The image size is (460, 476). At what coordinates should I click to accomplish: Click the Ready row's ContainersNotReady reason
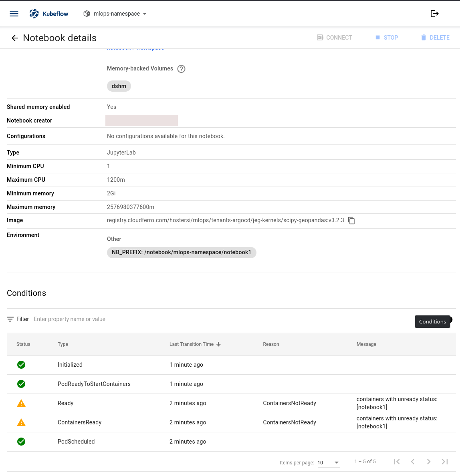290,403
